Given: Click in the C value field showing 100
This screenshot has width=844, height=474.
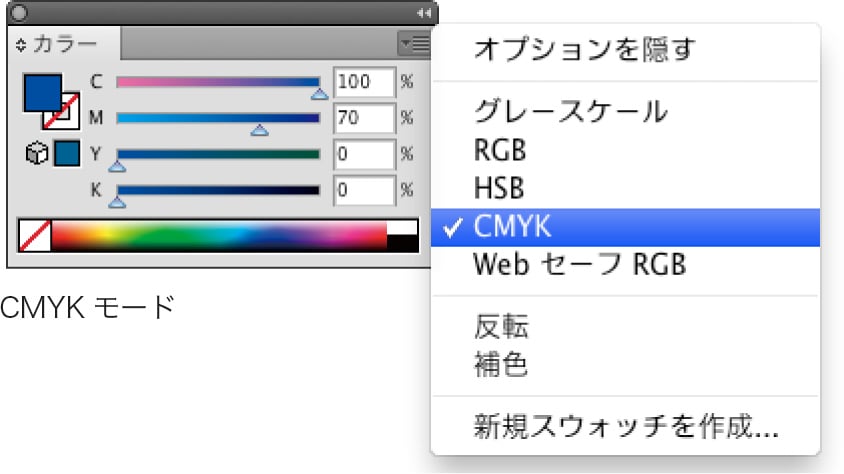Looking at the screenshot, I should pos(363,82).
